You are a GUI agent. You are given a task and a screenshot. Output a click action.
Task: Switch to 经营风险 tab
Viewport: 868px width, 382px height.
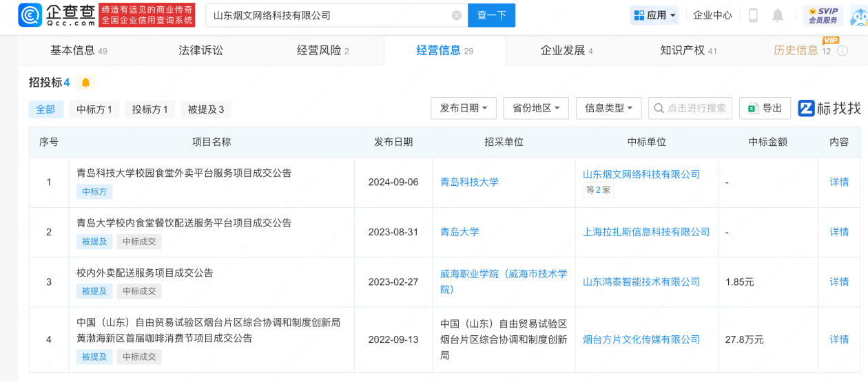click(323, 51)
